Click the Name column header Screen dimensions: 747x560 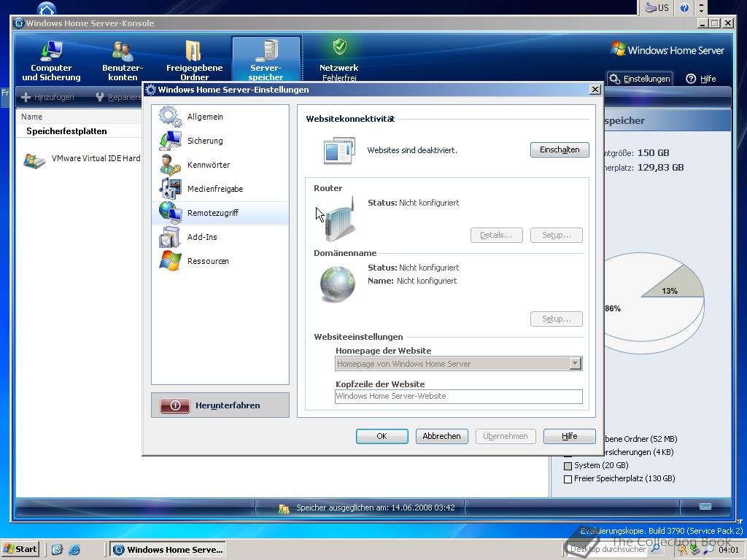click(x=32, y=117)
